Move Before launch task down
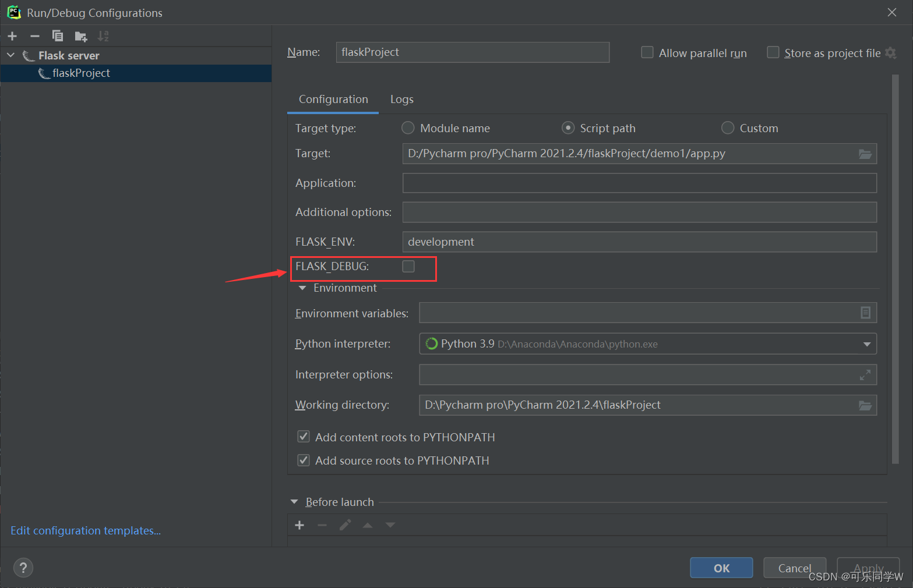This screenshot has height=588, width=913. point(390,525)
